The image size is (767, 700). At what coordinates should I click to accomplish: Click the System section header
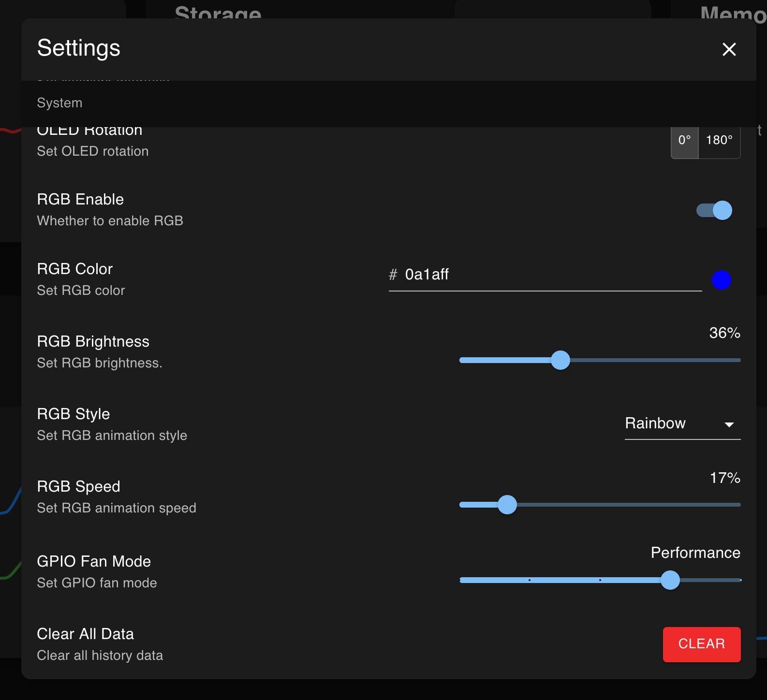(x=60, y=103)
